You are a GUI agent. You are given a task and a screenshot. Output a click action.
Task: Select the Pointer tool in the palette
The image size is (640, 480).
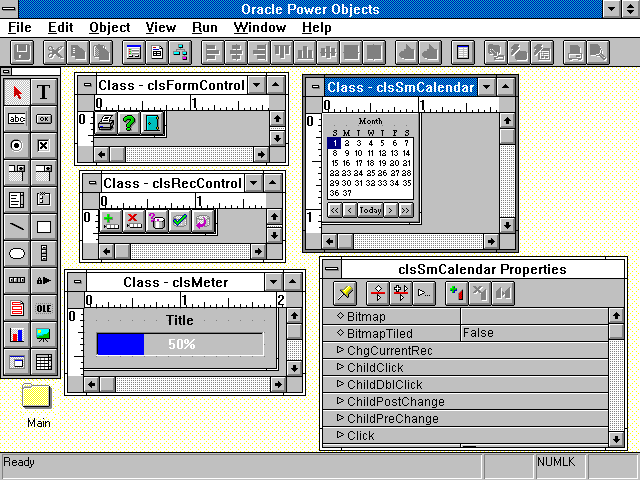17,92
